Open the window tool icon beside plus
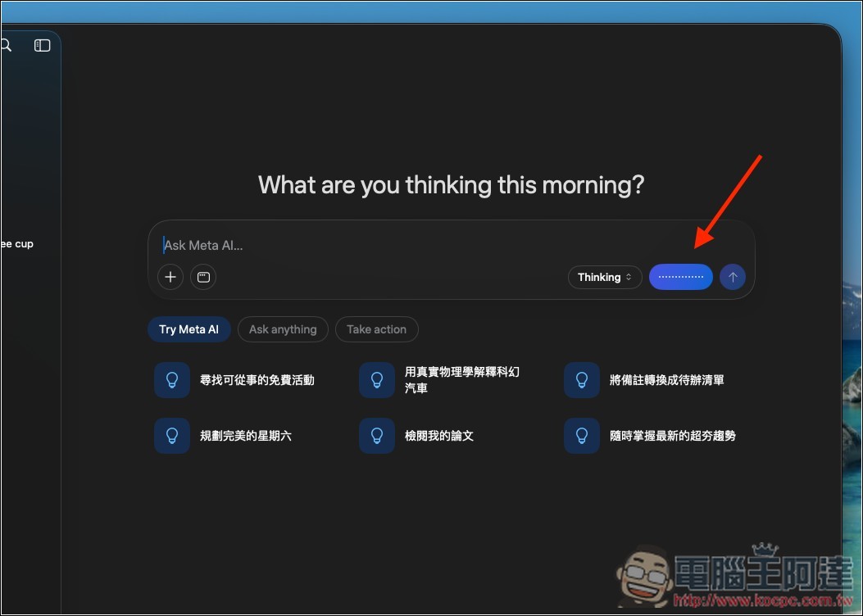863x616 pixels. (x=203, y=277)
